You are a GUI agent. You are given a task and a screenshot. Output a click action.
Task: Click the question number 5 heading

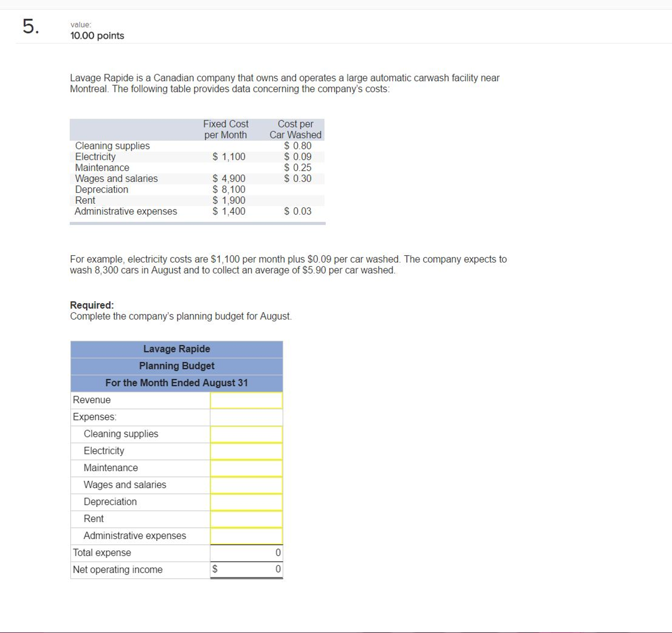[31, 26]
